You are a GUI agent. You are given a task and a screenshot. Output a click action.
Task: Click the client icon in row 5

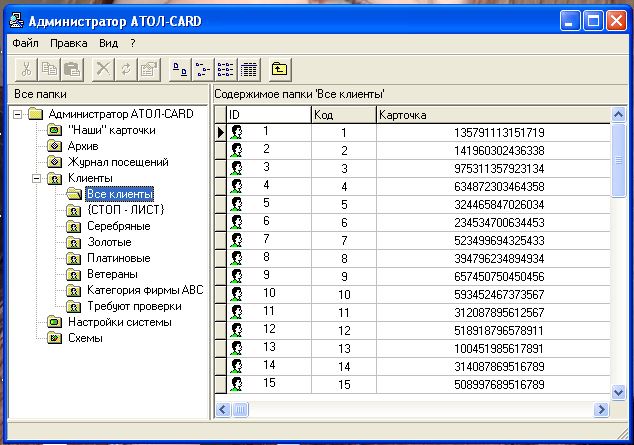tap(238, 204)
